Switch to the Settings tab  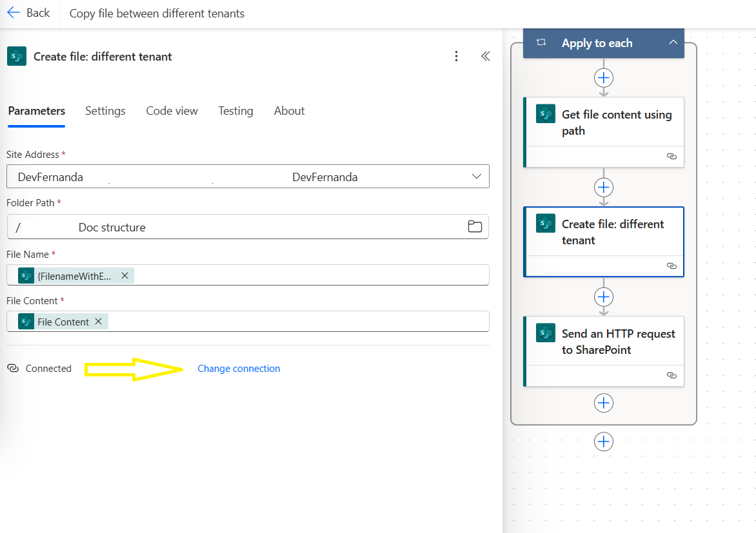point(105,111)
